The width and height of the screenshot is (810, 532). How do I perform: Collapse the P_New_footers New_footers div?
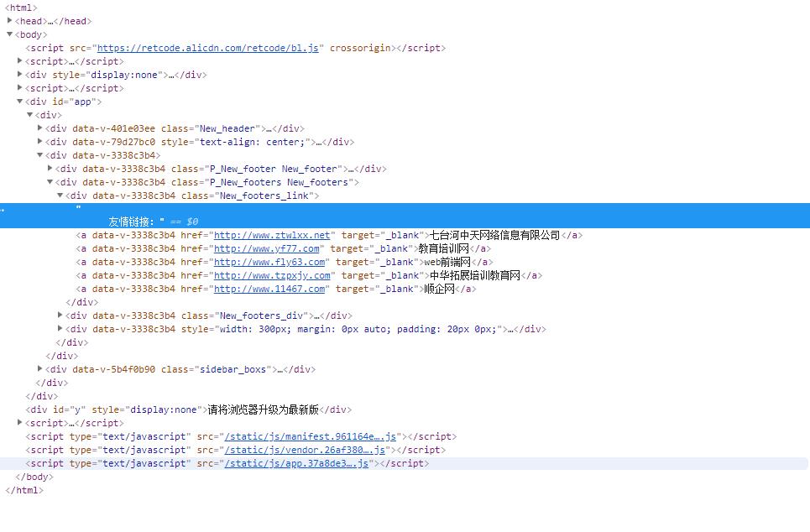[50, 182]
